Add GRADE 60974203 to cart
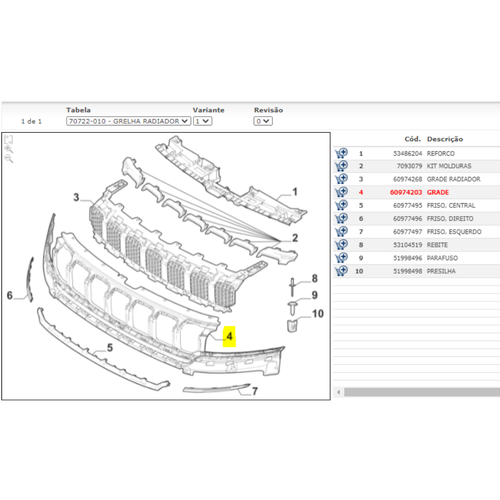The image size is (500, 500). [x=341, y=192]
